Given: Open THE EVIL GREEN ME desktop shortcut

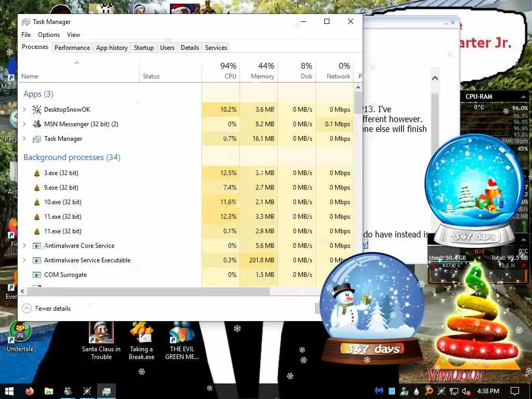Looking at the screenshot, I should [182, 341].
